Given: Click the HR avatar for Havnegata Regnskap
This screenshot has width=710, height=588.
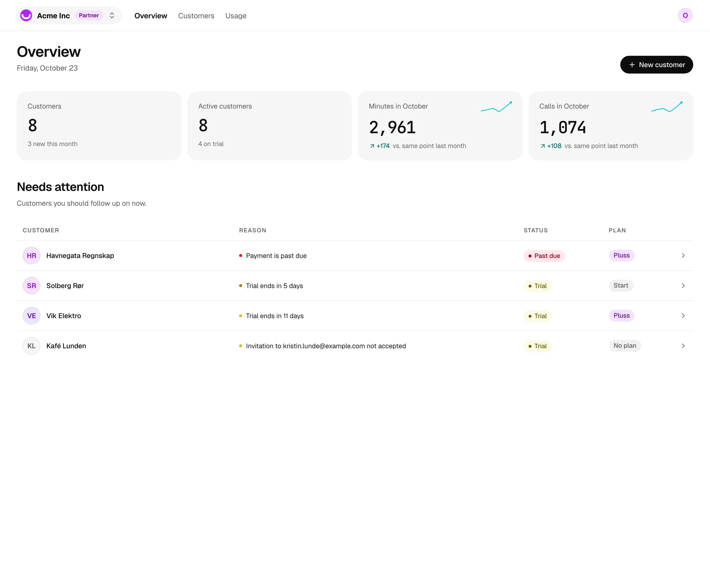Looking at the screenshot, I should [31, 256].
